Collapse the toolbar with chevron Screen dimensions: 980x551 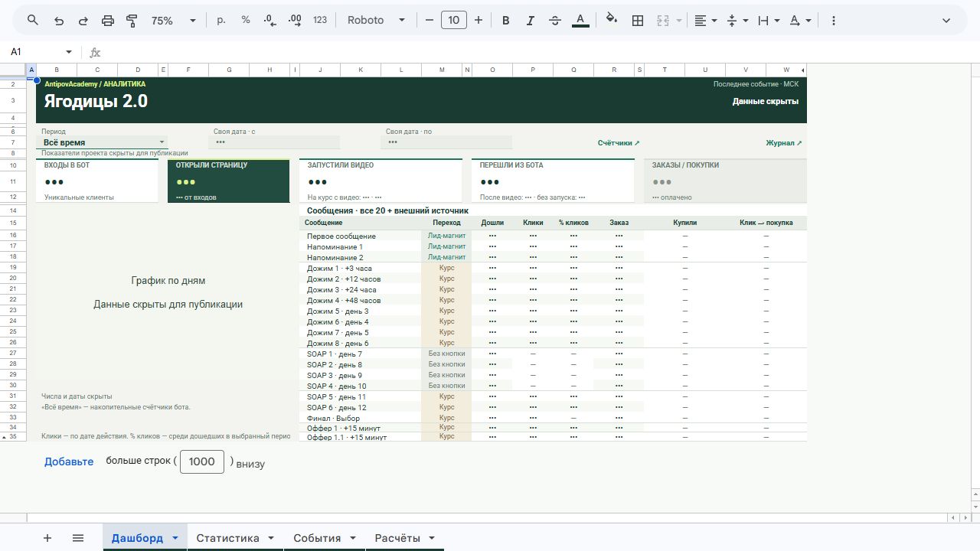[x=946, y=21]
